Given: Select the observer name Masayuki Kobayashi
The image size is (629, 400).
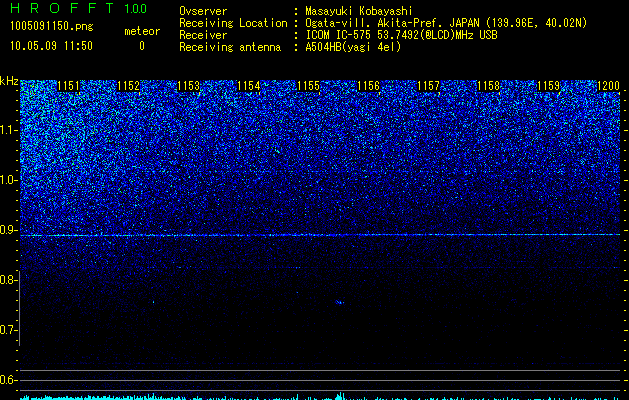Looking at the screenshot, I should [x=359, y=11].
